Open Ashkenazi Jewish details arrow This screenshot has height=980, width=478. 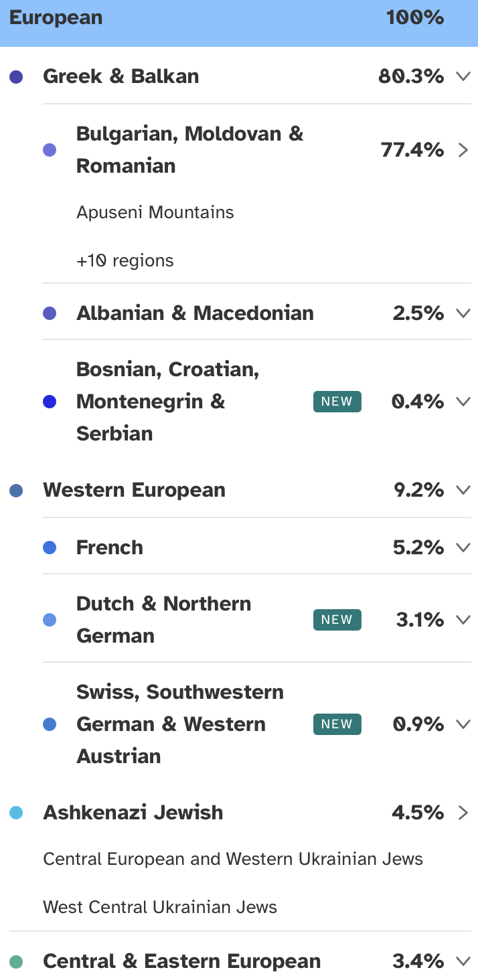pyautogui.click(x=463, y=813)
